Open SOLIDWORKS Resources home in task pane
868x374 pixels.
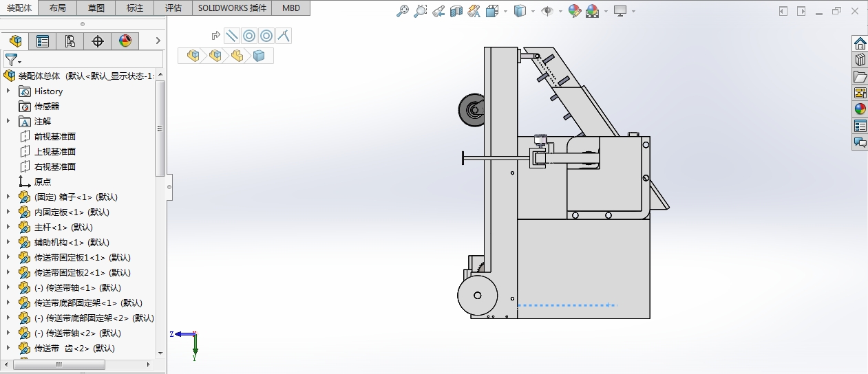click(860, 43)
